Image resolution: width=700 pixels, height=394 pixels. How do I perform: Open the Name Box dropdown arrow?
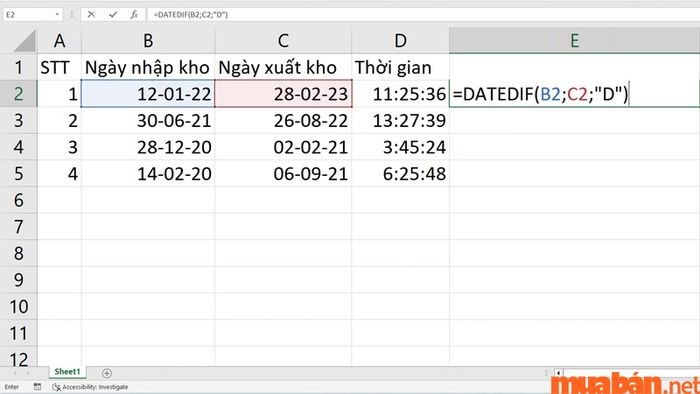(57, 14)
